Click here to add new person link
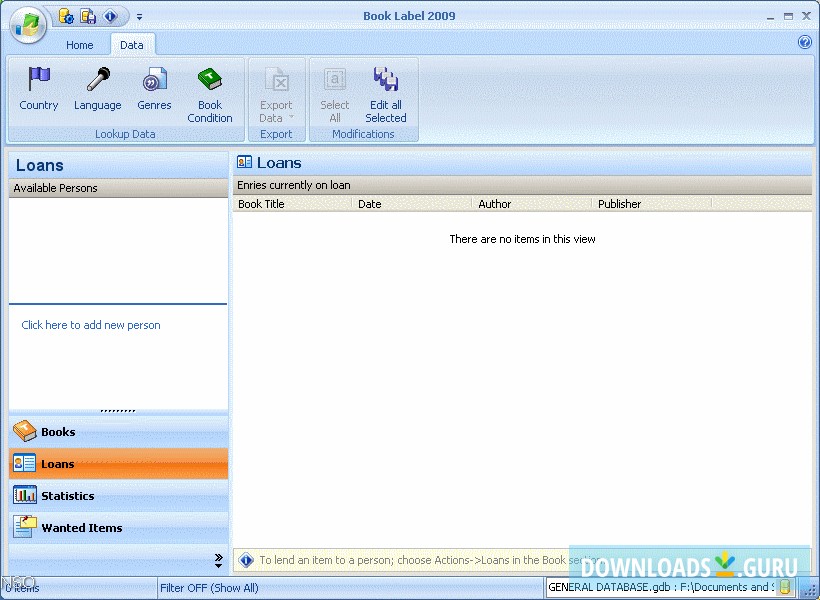 tap(91, 325)
